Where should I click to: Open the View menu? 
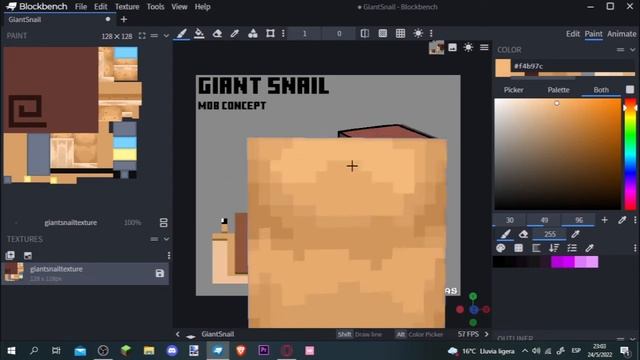[179, 7]
